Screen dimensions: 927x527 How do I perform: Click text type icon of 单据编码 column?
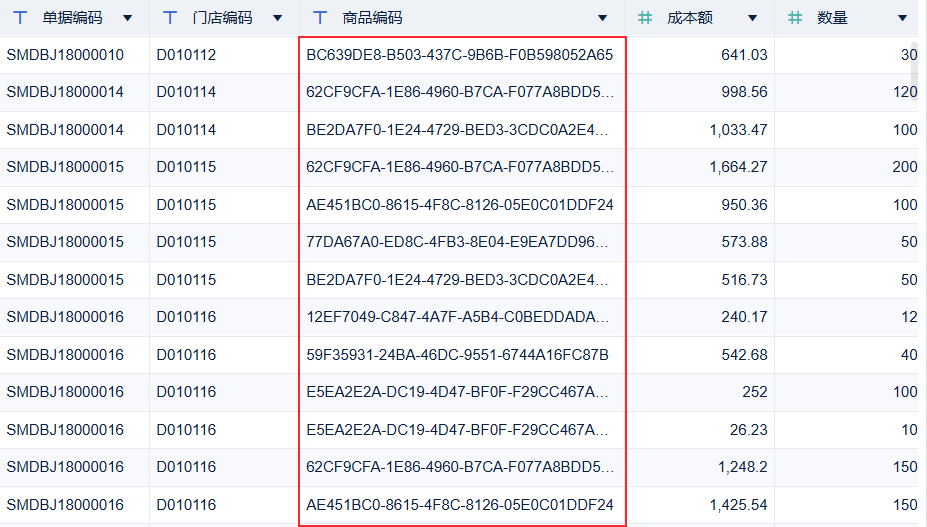pyautogui.click(x=20, y=18)
